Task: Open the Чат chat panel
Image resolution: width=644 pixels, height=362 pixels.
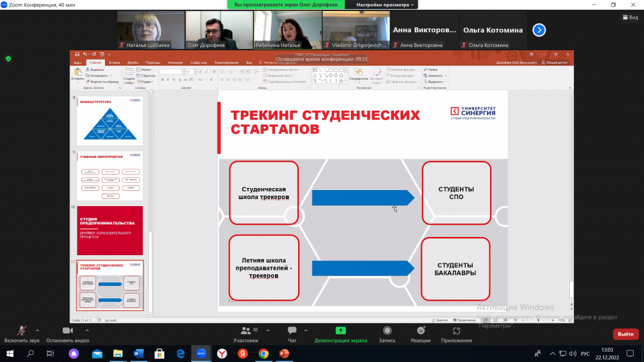Action: (292, 334)
